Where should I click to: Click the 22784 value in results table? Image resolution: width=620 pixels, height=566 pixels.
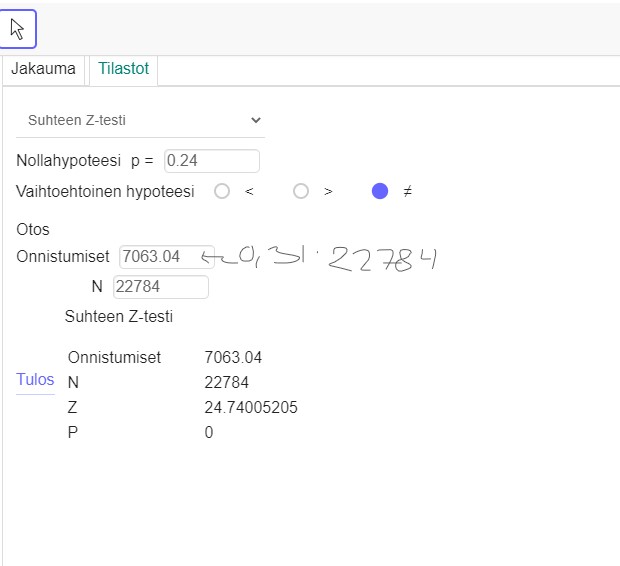coord(226,383)
